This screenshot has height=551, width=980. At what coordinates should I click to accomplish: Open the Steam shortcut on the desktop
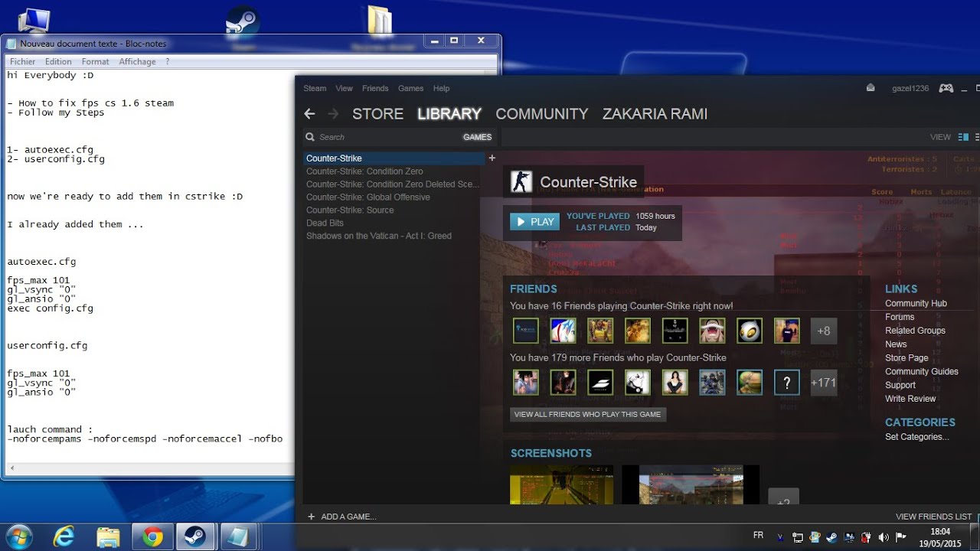pos(242,23)
